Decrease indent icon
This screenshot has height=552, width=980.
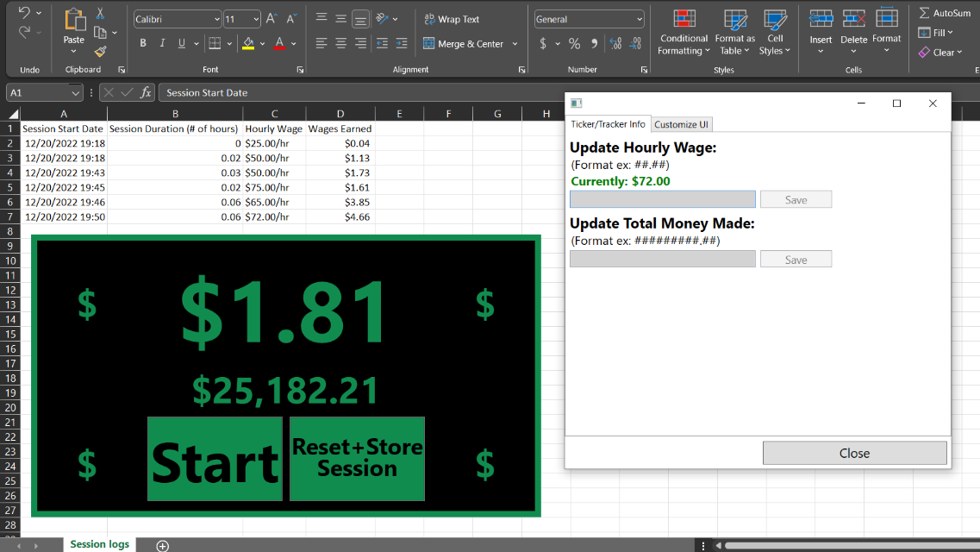382,43
